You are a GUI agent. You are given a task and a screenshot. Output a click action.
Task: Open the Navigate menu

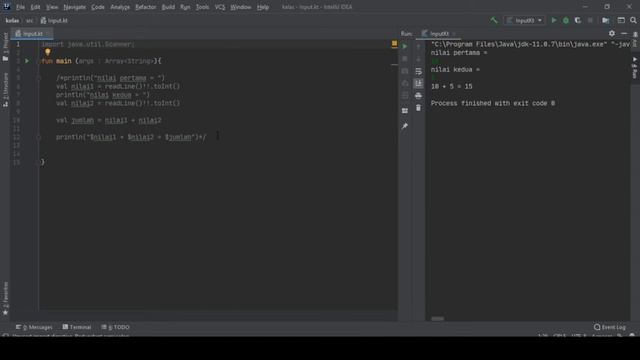click(75, 7)
